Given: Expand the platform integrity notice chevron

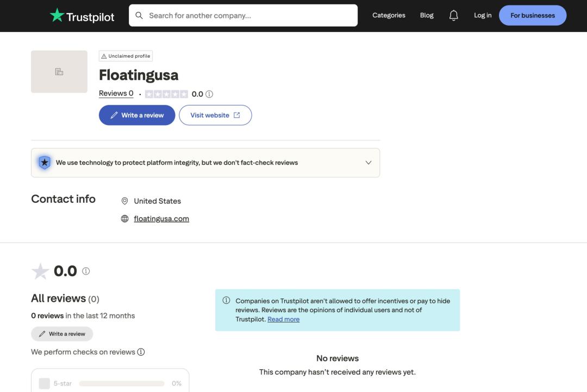Looking at the screenshot, I should [x=369, y=163].
